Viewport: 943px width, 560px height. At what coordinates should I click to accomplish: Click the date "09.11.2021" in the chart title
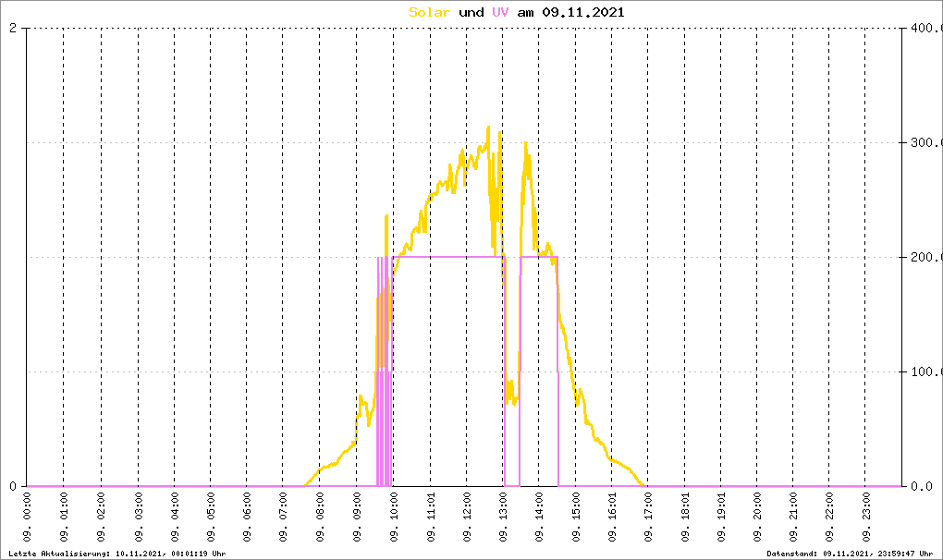(x=583, y=13)
